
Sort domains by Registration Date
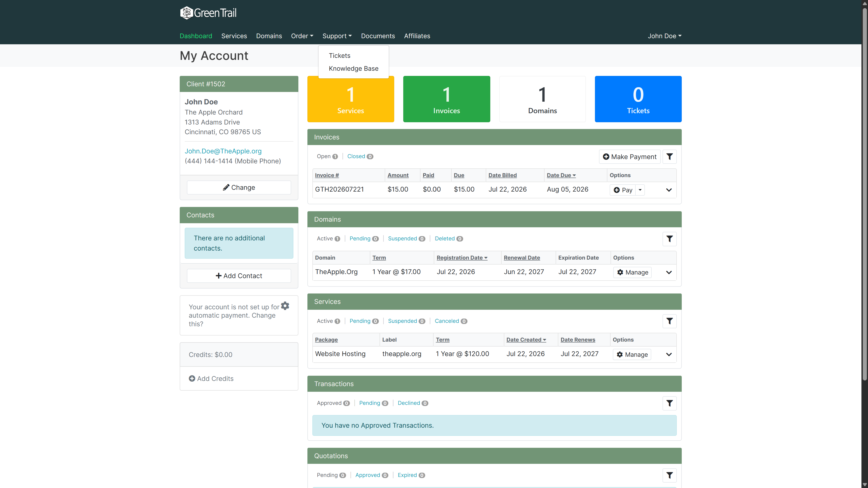(x=462, y=258)
